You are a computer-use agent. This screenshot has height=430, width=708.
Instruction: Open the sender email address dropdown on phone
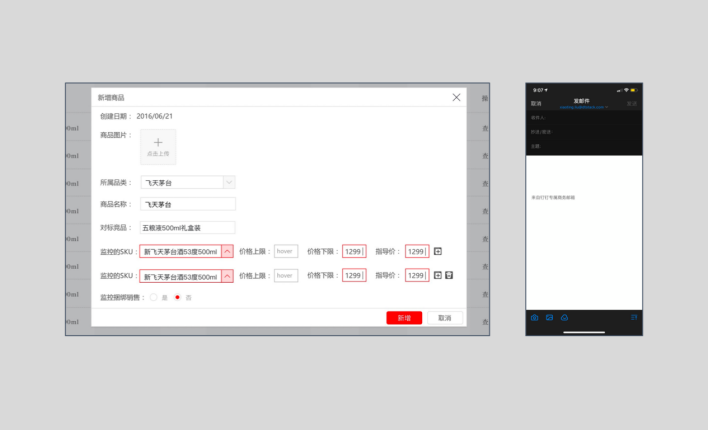(584, 108)
